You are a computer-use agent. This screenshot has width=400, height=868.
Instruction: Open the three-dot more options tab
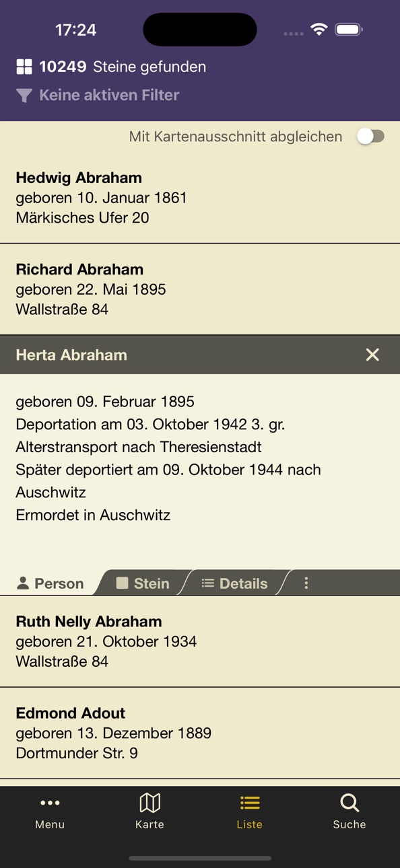pos(306,583)
